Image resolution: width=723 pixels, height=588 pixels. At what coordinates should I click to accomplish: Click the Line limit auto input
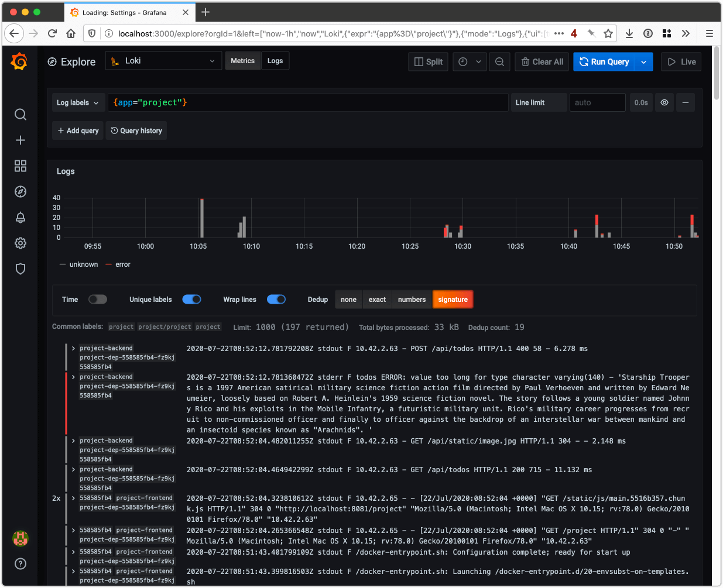point(598,102)
